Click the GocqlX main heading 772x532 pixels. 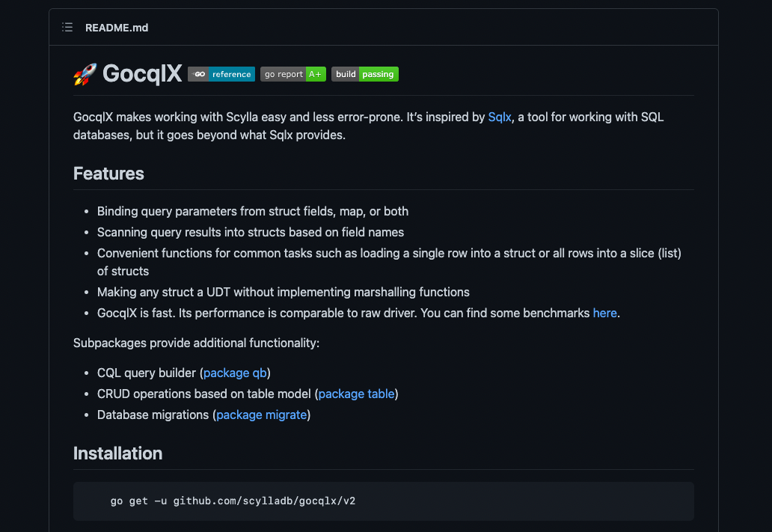142,74
